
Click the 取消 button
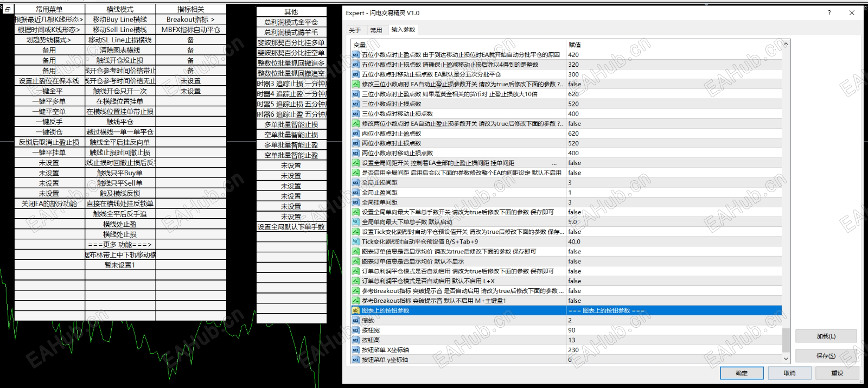point(790,373)
